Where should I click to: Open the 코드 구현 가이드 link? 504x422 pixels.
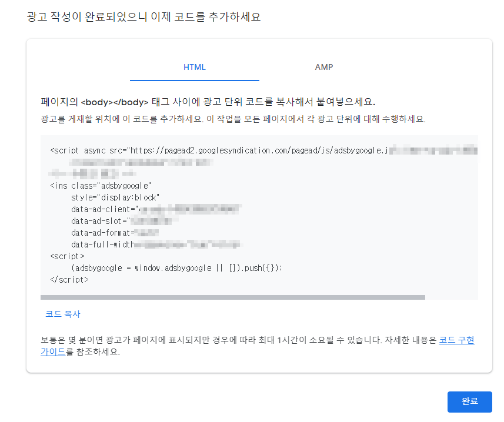click(456, 340)
